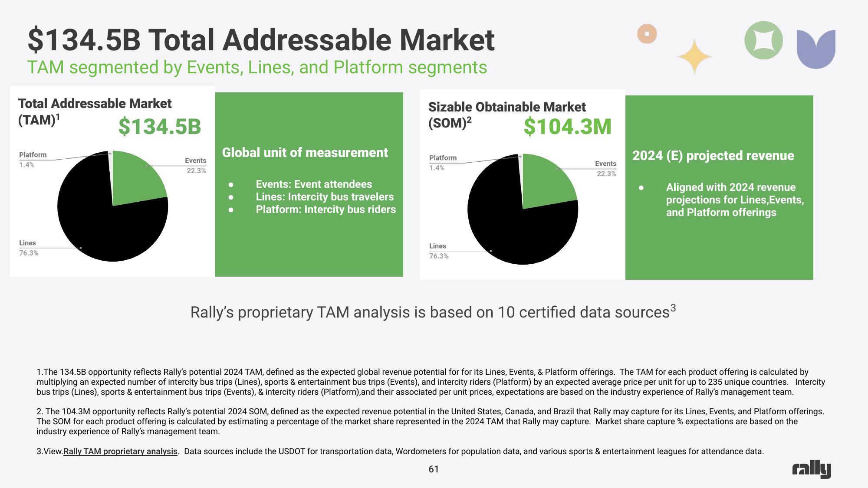Click the Lines 76.3% label in SOM chart
Image resolution: width=868 pixels, height=488 pixels.
439,251
